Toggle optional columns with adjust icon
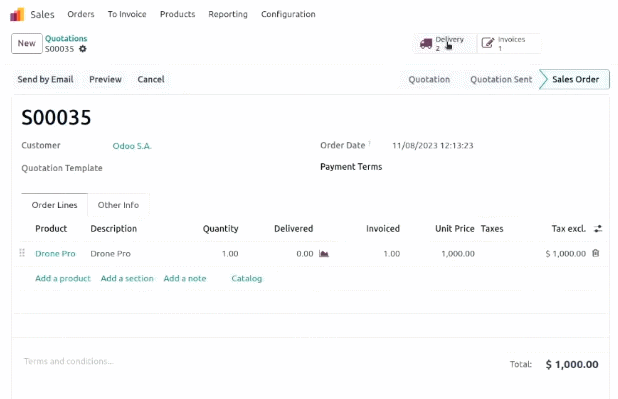618x399 pixels. 598,229
